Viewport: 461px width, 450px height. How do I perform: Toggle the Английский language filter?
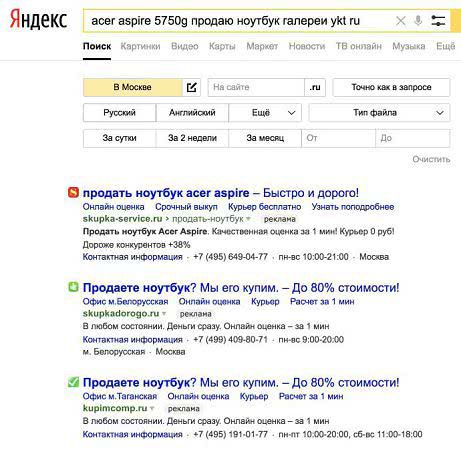192,113
